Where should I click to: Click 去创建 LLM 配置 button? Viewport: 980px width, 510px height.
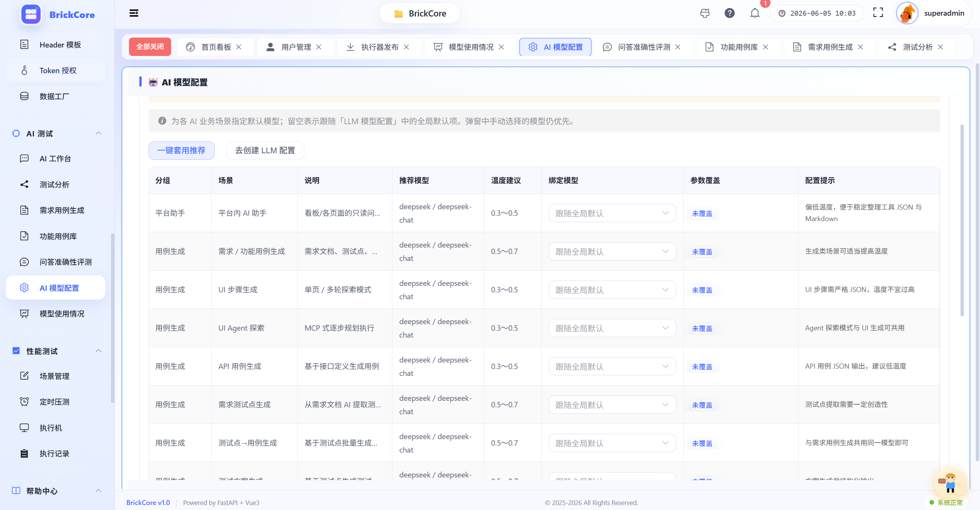tap(265, 151)
